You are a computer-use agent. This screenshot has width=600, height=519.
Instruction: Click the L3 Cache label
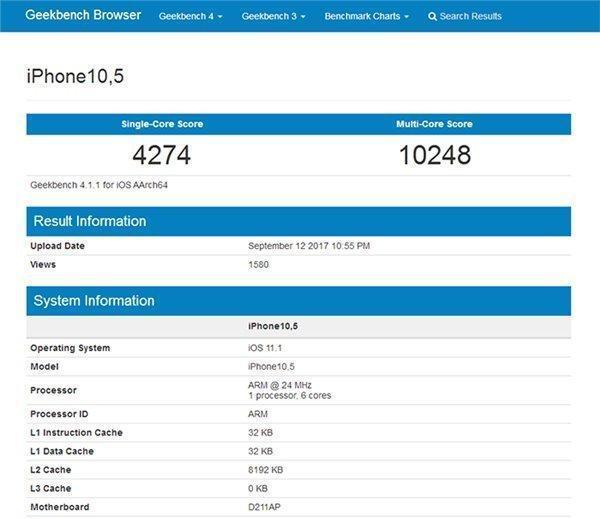(x=51, y=489)
